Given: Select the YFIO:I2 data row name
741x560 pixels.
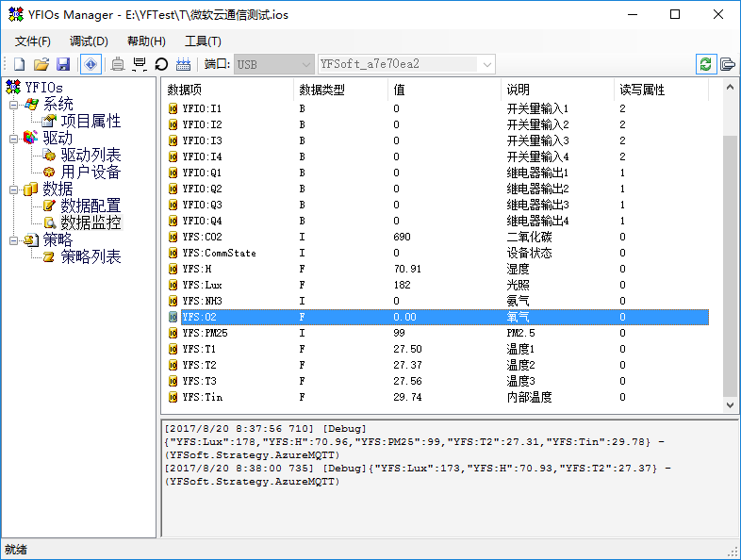Looking at the screenshot, I should [203, 124].
